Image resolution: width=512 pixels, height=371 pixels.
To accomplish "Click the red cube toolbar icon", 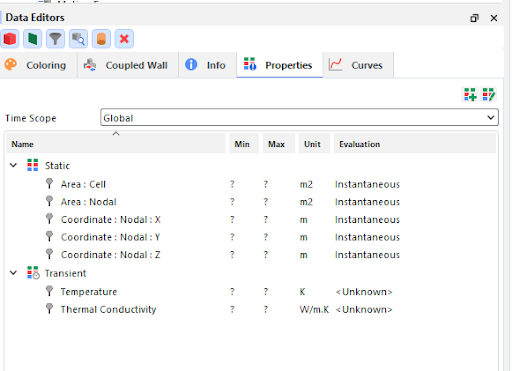I will click(x=10, y=39).
